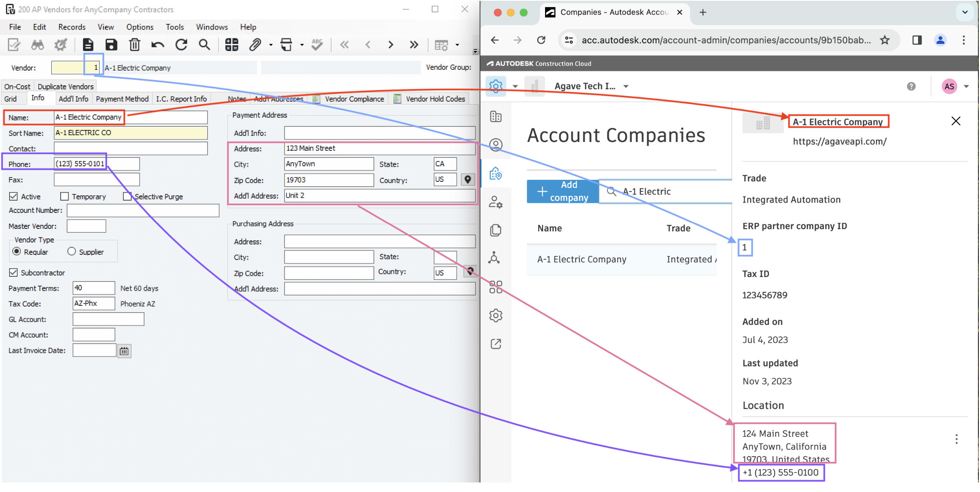The image size is (980, 492).
Task: Click the paperclip attachments icon
Action: point(255,45)
